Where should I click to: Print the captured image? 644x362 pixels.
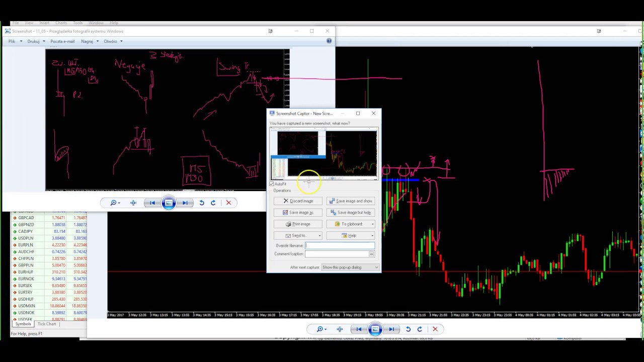(298, 224)
